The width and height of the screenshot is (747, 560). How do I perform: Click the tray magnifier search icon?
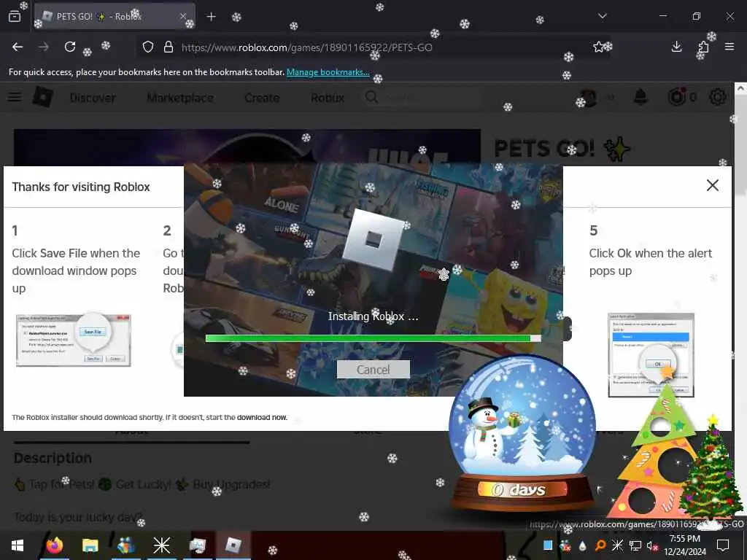[x=600, y=545]
